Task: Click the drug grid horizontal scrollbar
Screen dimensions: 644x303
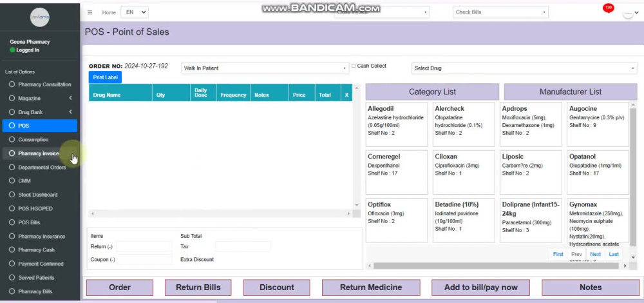Action: coord(496,266)
